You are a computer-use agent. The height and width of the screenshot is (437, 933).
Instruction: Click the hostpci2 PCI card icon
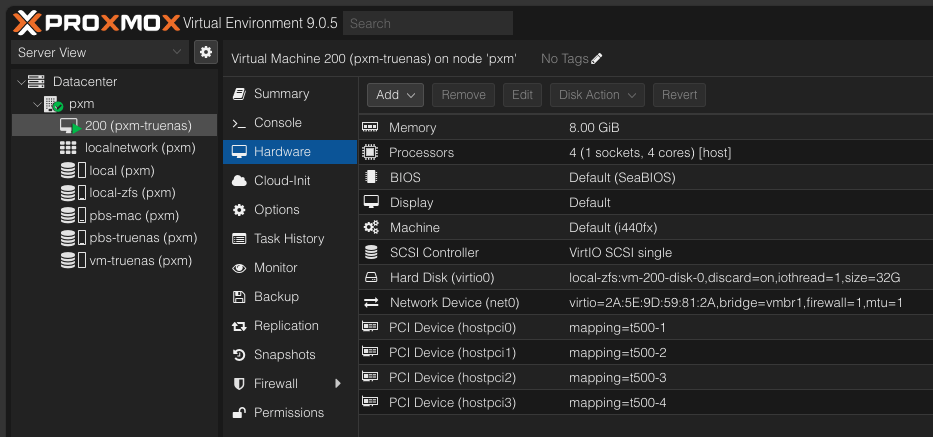pos(370,377)
